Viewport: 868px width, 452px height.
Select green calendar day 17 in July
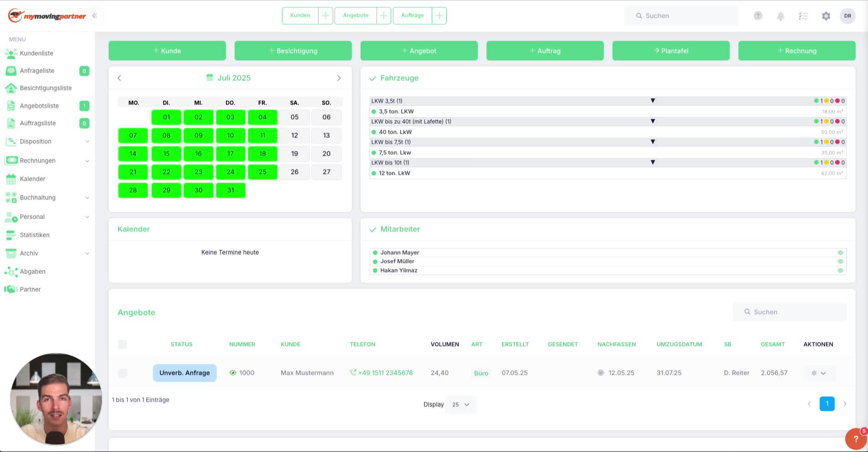tap(230, 154)
